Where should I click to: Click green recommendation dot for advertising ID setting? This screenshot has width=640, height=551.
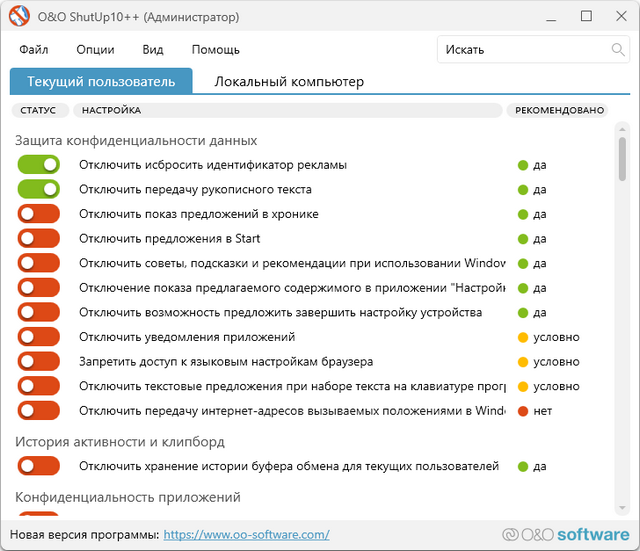522,165
